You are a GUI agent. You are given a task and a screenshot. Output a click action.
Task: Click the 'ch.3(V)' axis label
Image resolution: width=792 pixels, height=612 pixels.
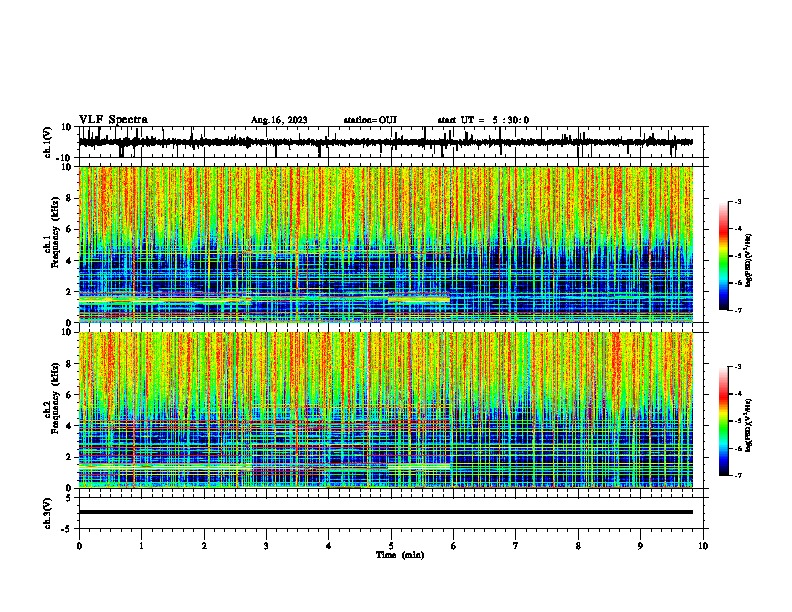point(48,514)
